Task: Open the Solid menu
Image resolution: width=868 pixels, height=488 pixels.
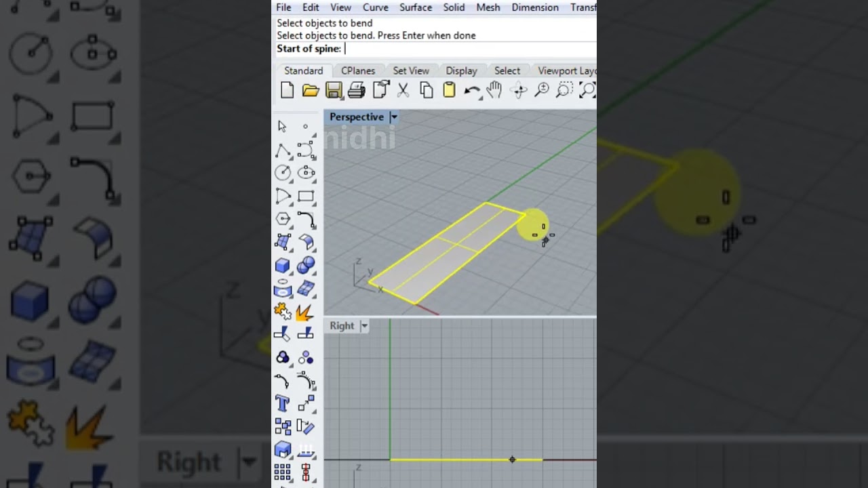Action: click(454, 7)
